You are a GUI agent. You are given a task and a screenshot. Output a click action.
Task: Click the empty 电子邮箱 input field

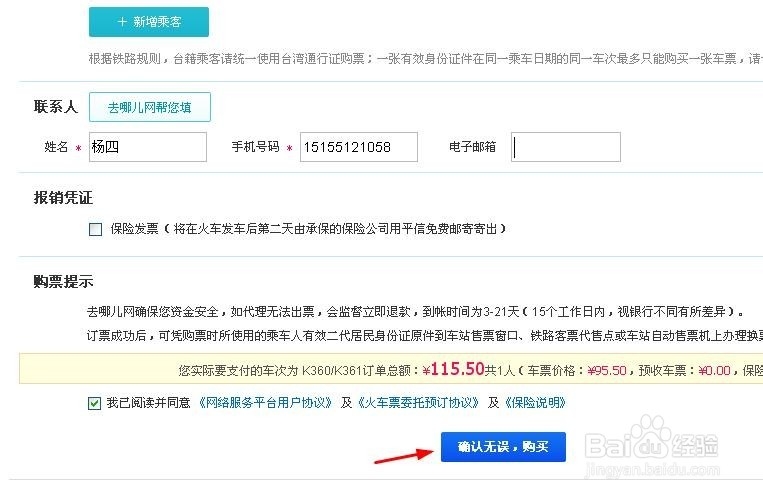click(566, 147)
